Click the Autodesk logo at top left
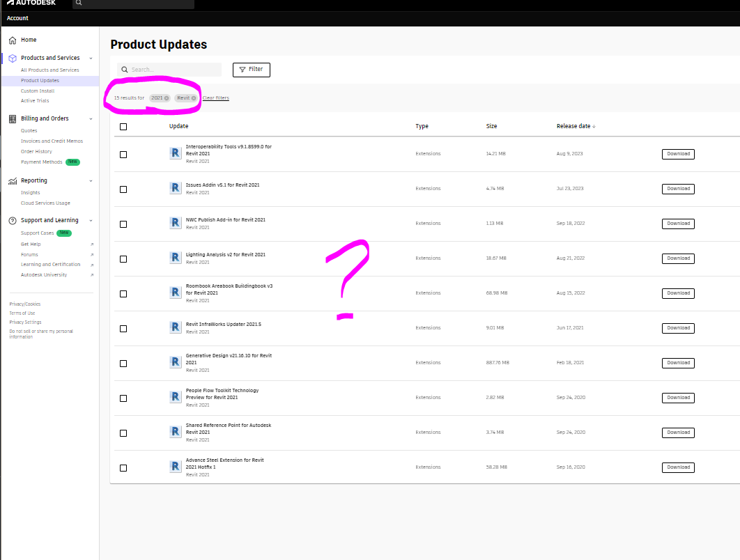The height and width of the screenshot is (560, 740). click(x=31, y=2)
